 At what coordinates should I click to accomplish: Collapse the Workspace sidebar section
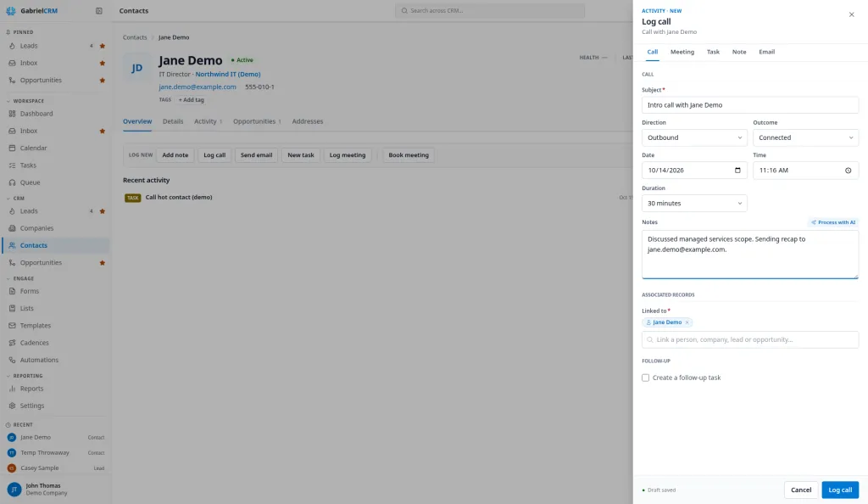click(x=8, y=101)
